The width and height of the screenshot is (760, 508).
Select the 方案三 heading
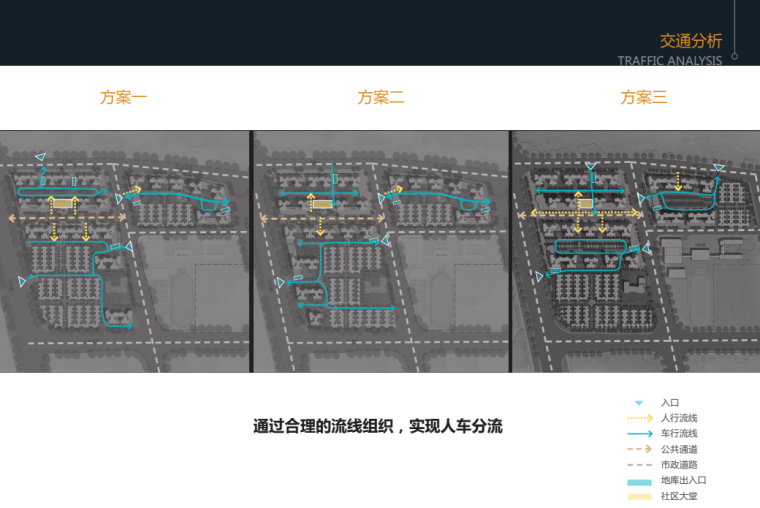tap(643, 98)
